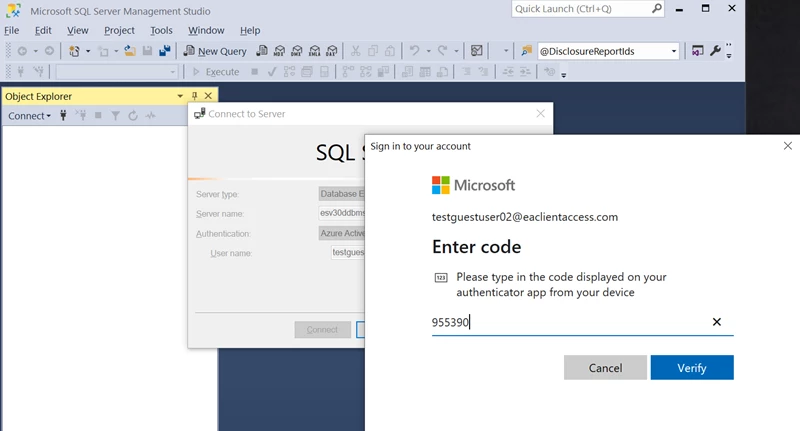Click the Verify button
Viewport: 800px width, 431px height.
coord(692,368)
